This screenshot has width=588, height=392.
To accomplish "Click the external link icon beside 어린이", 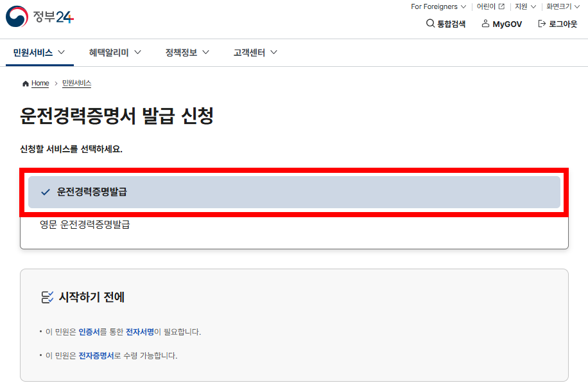I will tap(501, 6).
